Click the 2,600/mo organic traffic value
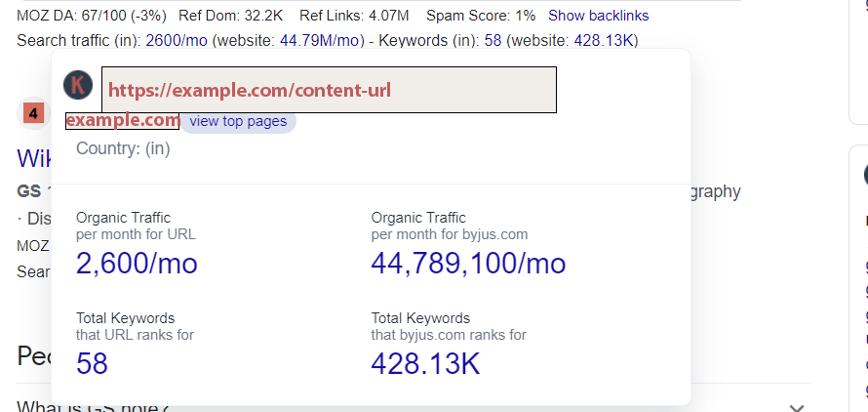Screen dimensions: 868x412 (137, 264)
